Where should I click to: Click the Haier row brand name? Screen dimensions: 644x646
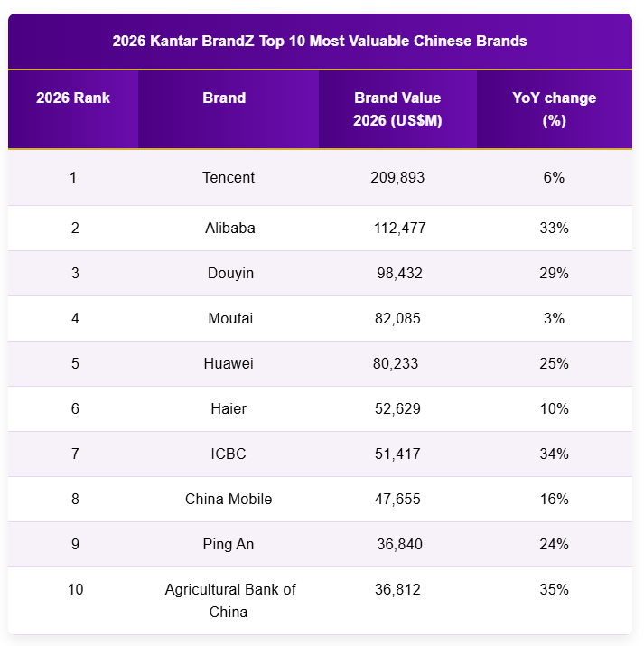point(229,408)
